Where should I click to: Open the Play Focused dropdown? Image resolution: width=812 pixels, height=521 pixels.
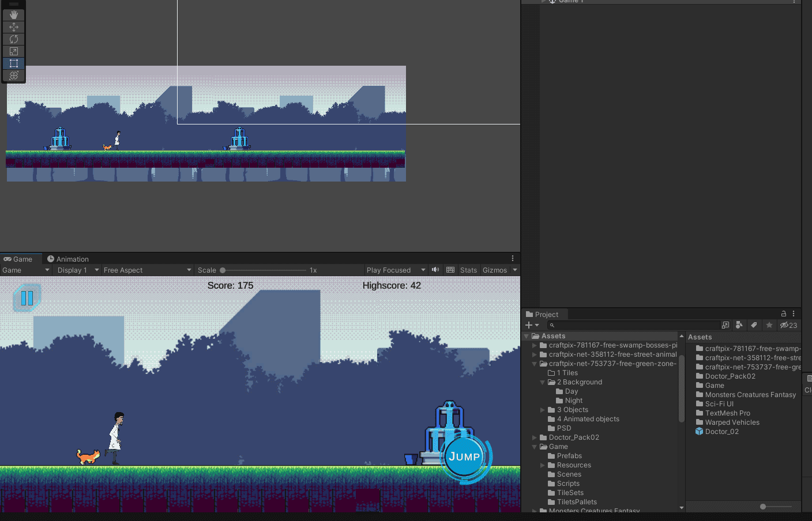pyautogui.click(x=396, y=270)
